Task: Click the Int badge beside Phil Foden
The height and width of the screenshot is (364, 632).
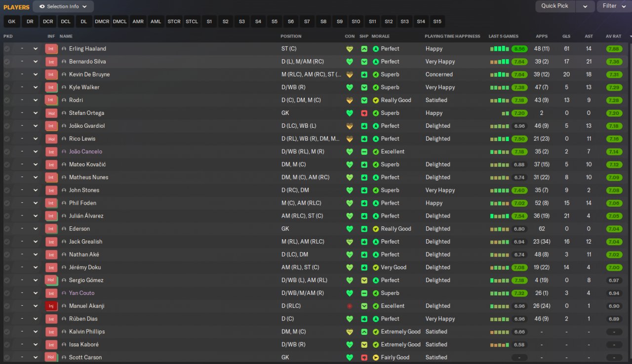Action: tap(51, 203)
